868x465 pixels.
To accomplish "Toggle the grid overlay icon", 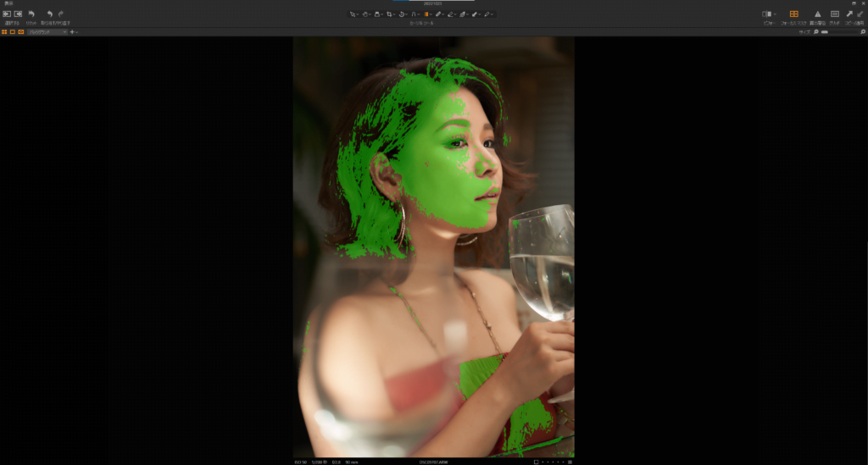I will tap(834, 14).
